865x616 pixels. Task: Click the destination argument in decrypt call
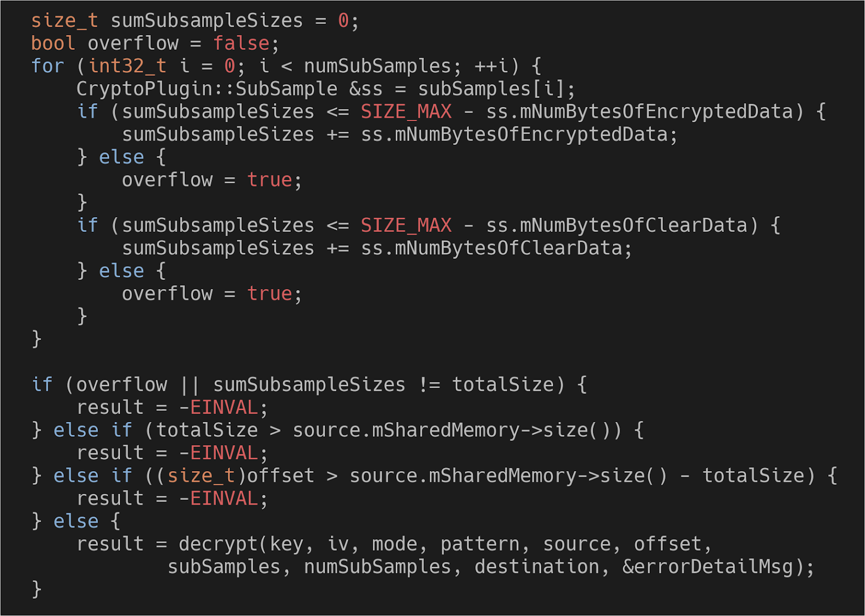coord(536,566)
